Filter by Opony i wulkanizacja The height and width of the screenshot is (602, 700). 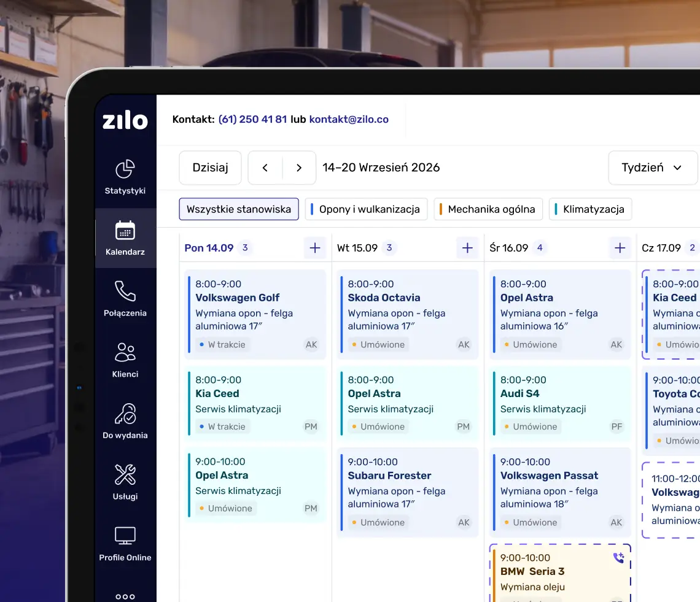pyautogui.click(x=366, y=209)
